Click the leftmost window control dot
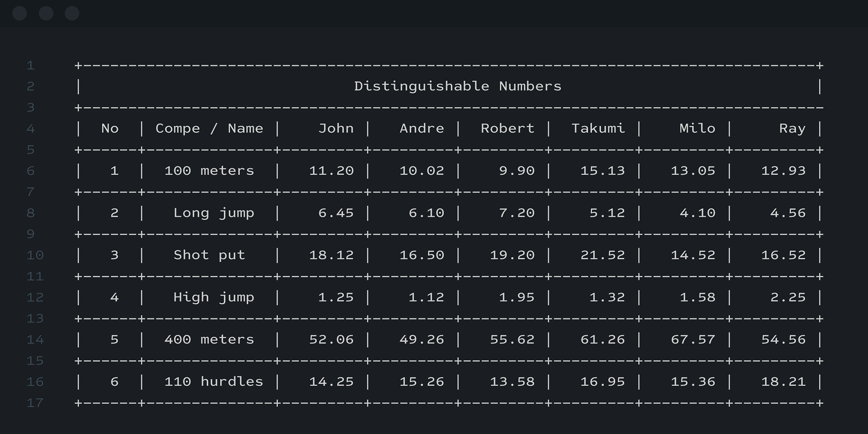868x434 pixels. (19, 14)
